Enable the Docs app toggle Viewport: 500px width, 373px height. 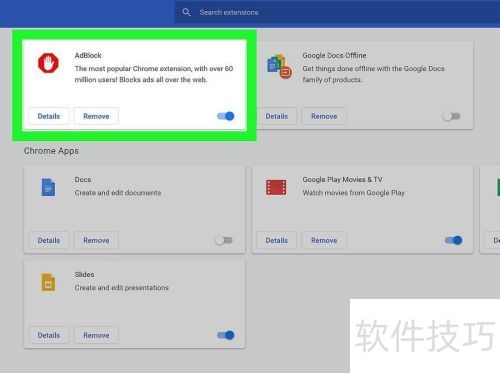pyautogui.click(x=224, y=240)
